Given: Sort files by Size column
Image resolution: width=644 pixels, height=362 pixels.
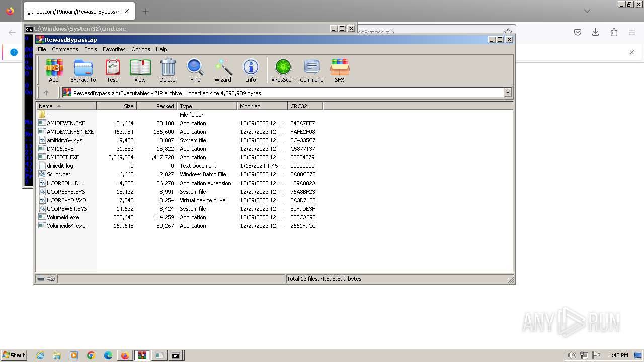Looking at the screenshot, I should click(116, 106).
